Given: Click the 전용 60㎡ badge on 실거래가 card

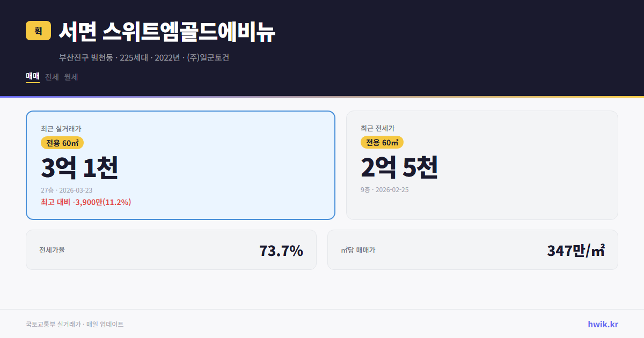Looking at the screenshot, I should [61, 143].
